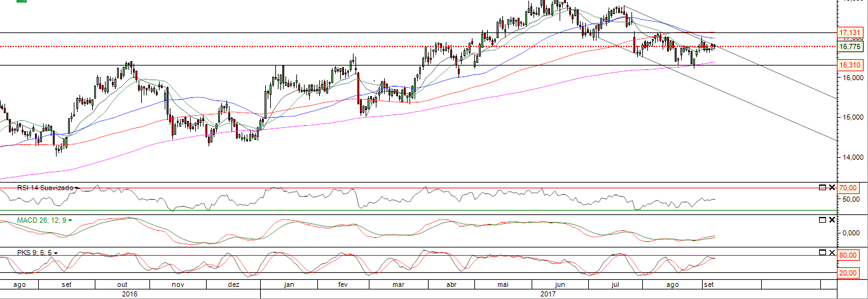The width and height of the screenshot is (868, 299).
Task: Maximize the MACD 26; 12; 9 panel
Action: tap(822, 219)
